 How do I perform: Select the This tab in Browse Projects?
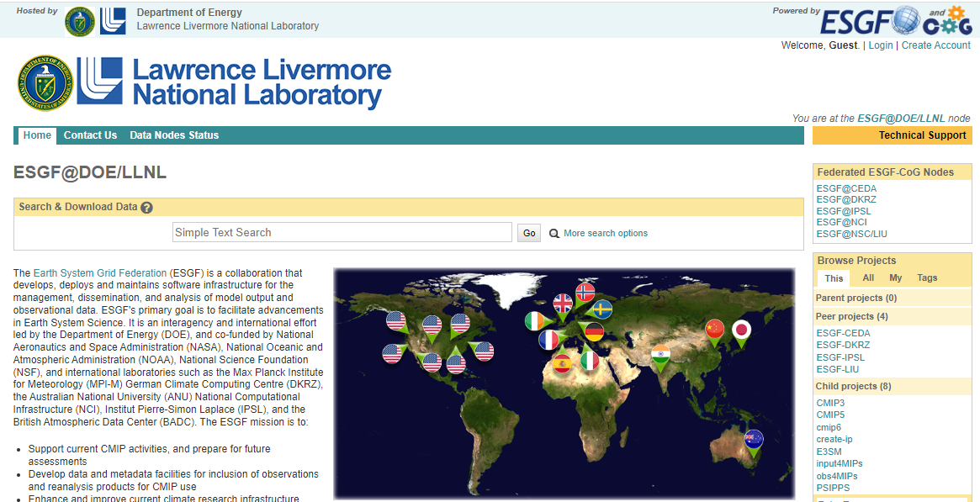[834, 277]
